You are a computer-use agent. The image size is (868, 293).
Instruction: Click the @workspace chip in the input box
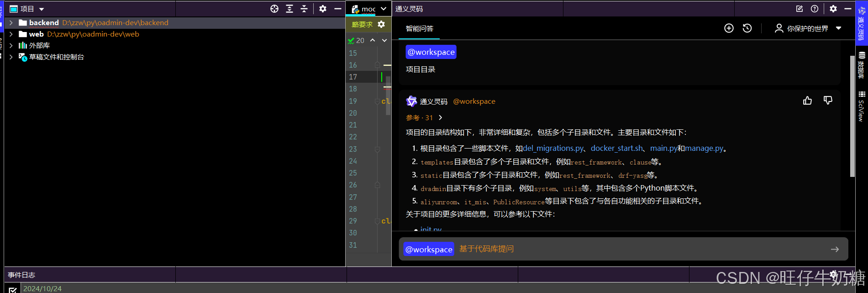tap(429, 249)
